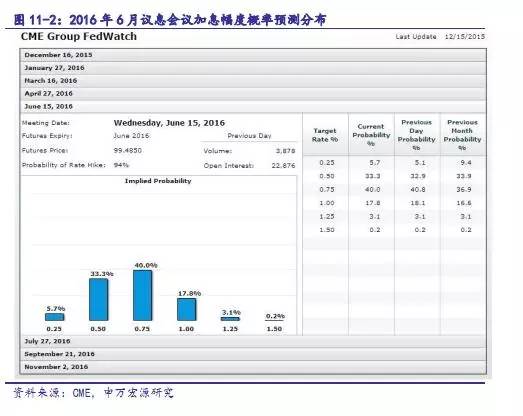Click current probability value 17.8
523x416 pixels.
373,203
